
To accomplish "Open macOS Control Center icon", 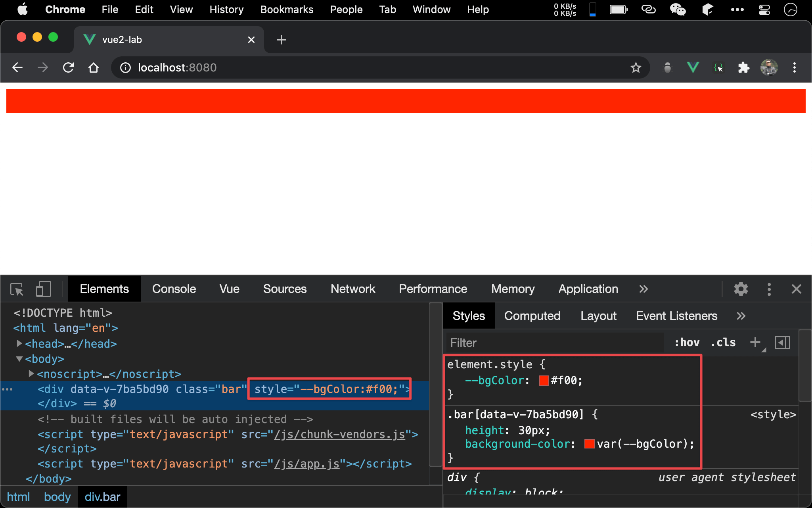I will click(x=764, y=9).
